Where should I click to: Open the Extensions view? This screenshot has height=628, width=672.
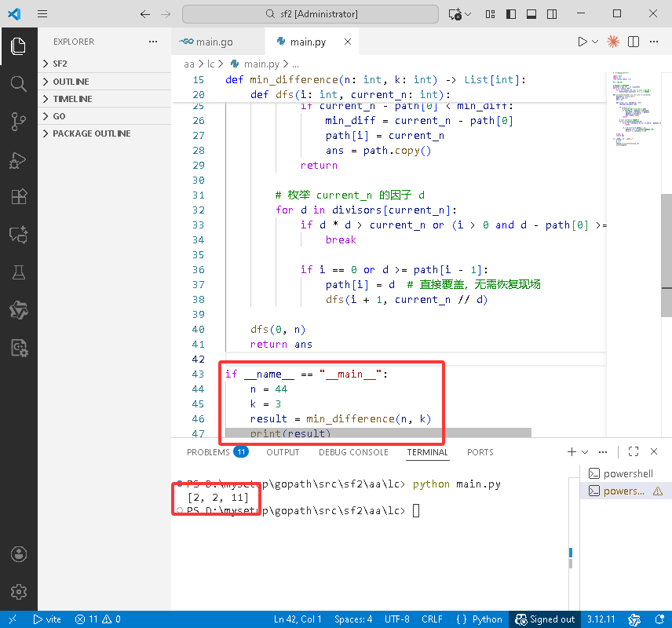coord(18,196)
